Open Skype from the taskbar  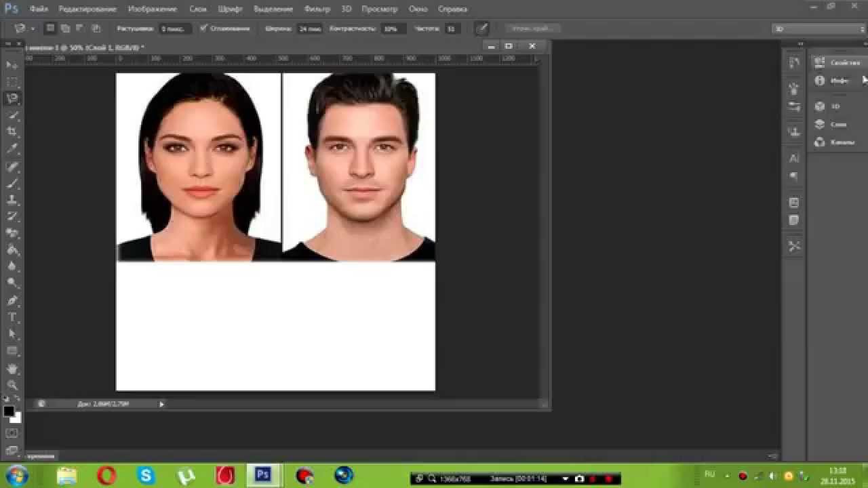145,475
